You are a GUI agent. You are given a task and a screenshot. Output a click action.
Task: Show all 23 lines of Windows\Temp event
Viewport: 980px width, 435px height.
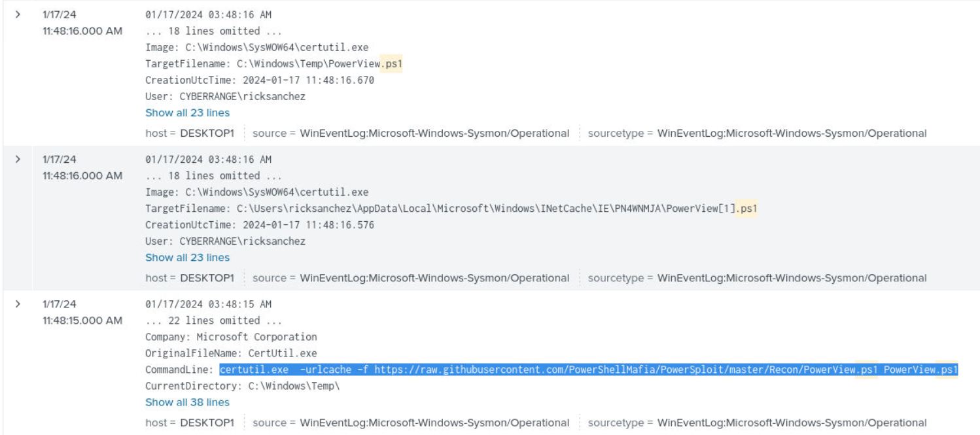point(187,113)
